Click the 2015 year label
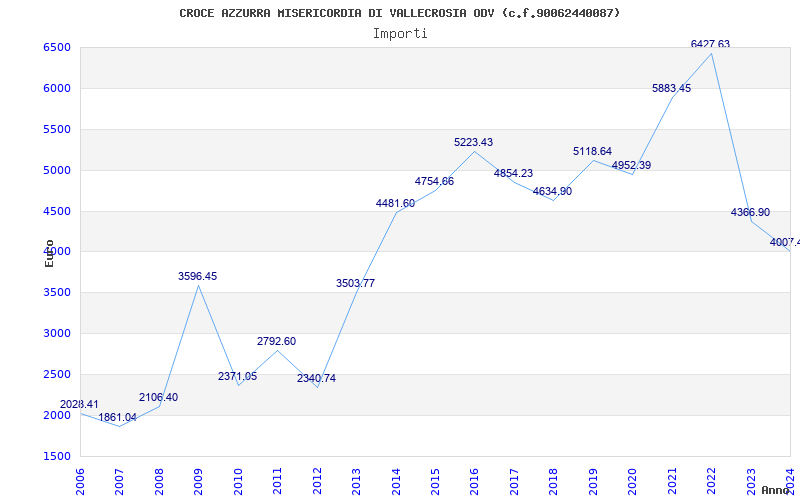The image size is (800, 500). point(435,481)
